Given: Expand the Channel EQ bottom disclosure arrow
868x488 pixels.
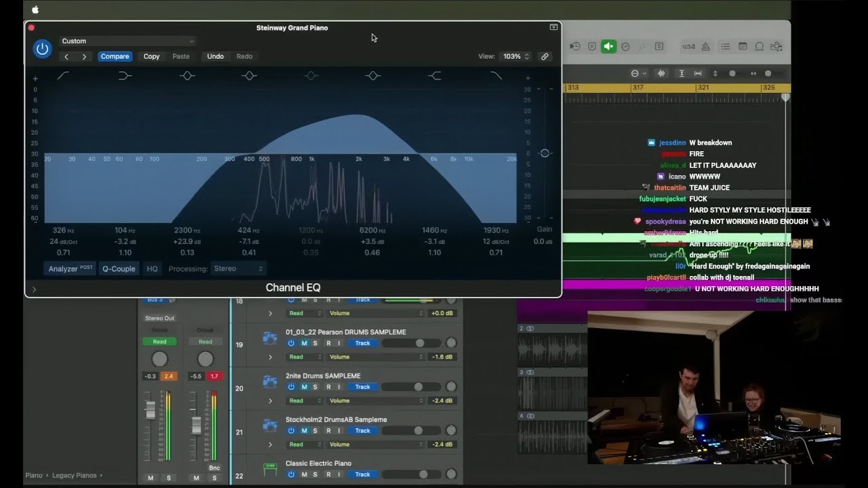Looking at the screenshot, I should click(x=34, y=289).
